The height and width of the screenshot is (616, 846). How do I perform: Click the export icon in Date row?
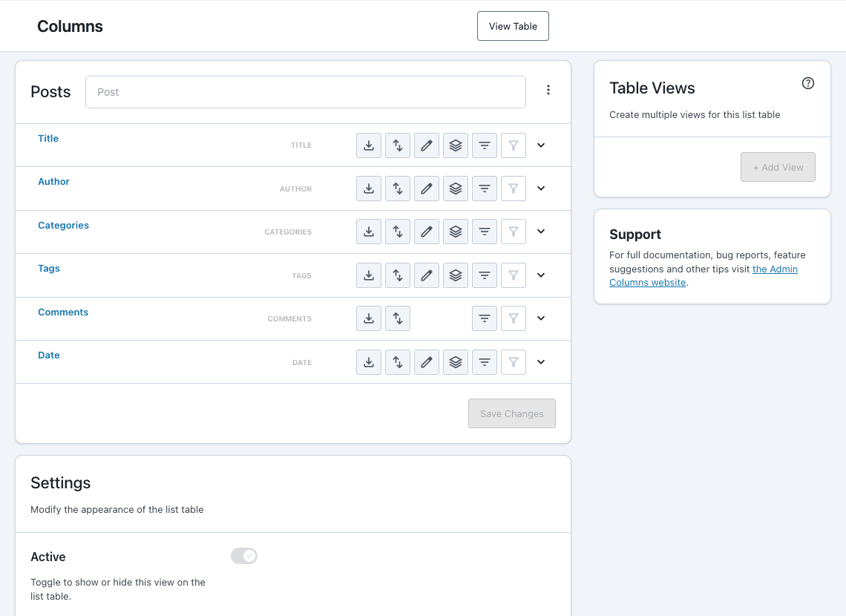(369, 362)
